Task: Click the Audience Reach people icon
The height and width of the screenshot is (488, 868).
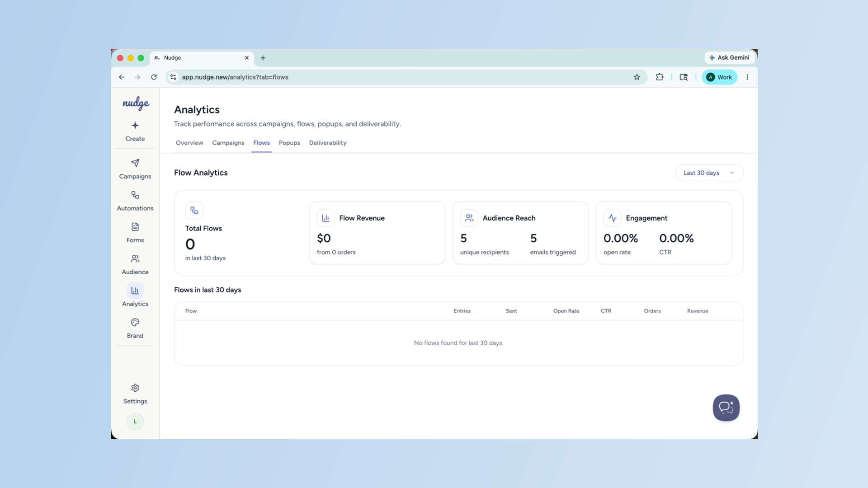Action: pos(469,218)
